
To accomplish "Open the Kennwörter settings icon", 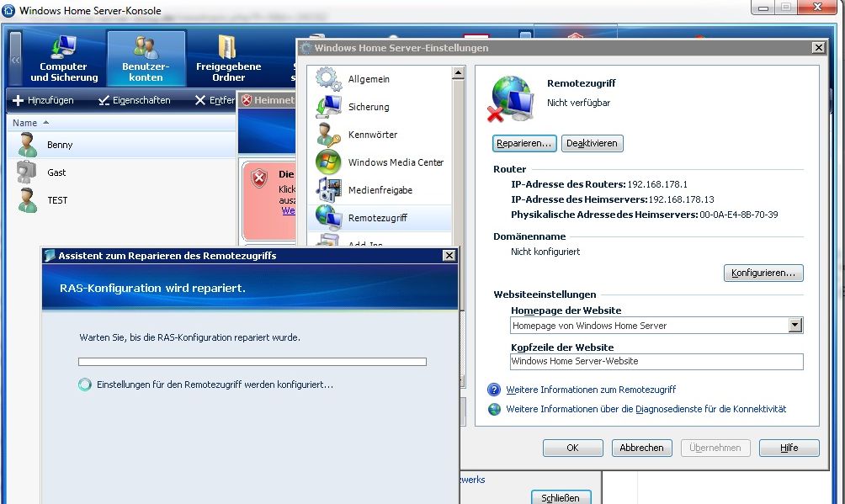I will (x=328, y=135).
